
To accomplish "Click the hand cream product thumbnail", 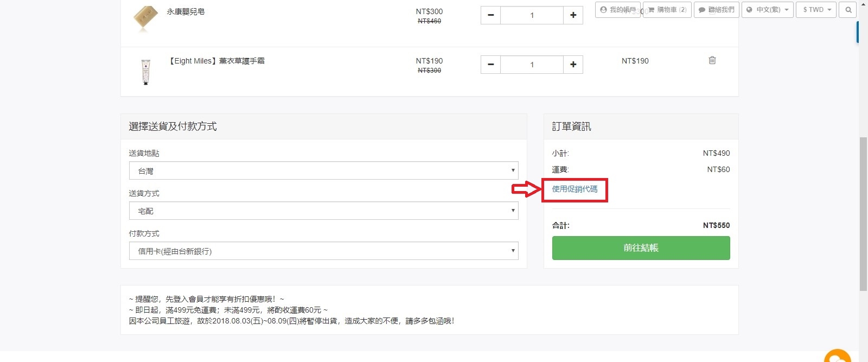I will pyautogui.click(x=145, y=72).
